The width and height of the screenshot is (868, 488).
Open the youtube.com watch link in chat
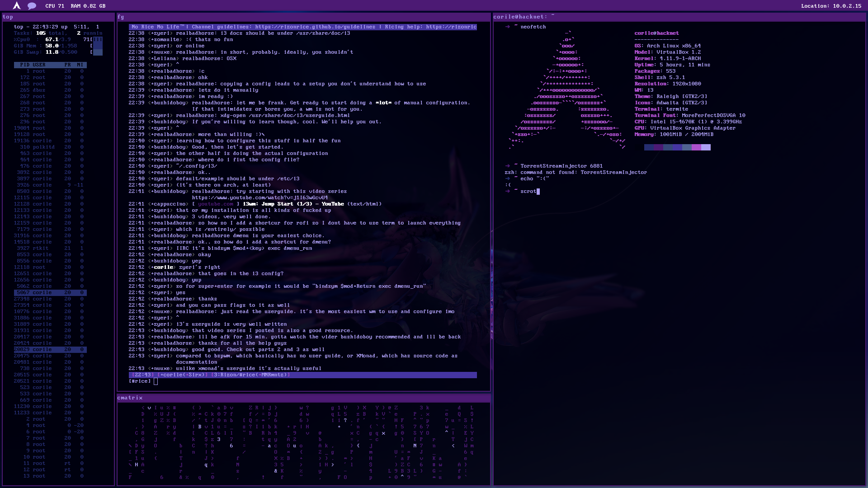pyautogui.click(x=259, y=197)
